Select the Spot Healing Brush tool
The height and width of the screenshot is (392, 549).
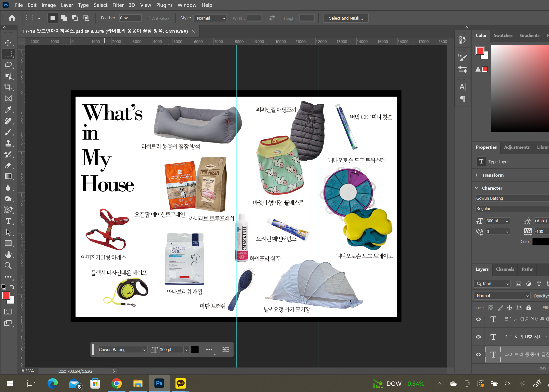pos(8,121)
